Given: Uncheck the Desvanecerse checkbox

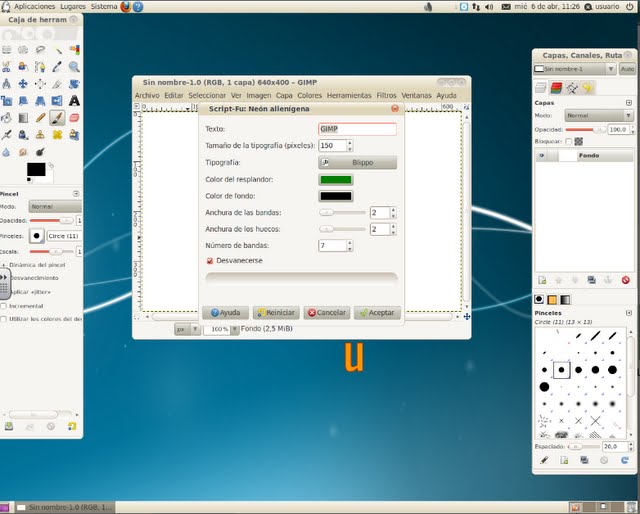Looking at the screenshot, I should 210,261.
